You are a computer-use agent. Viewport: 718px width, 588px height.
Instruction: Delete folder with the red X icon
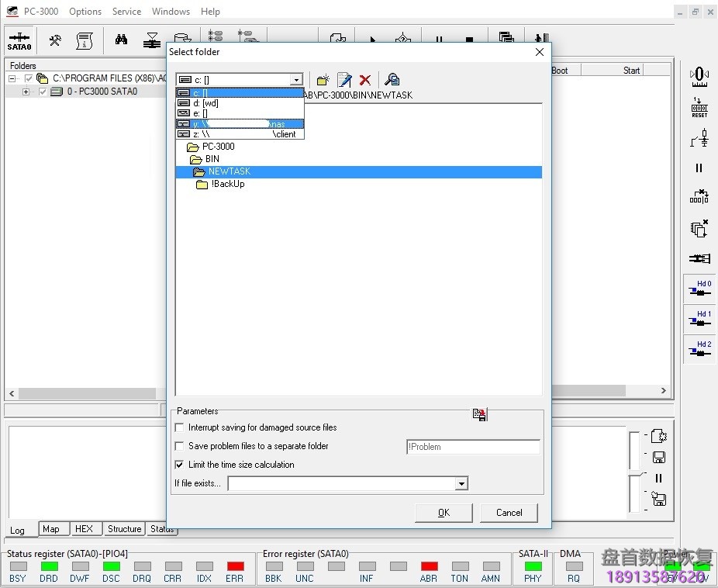click(365, 80)
